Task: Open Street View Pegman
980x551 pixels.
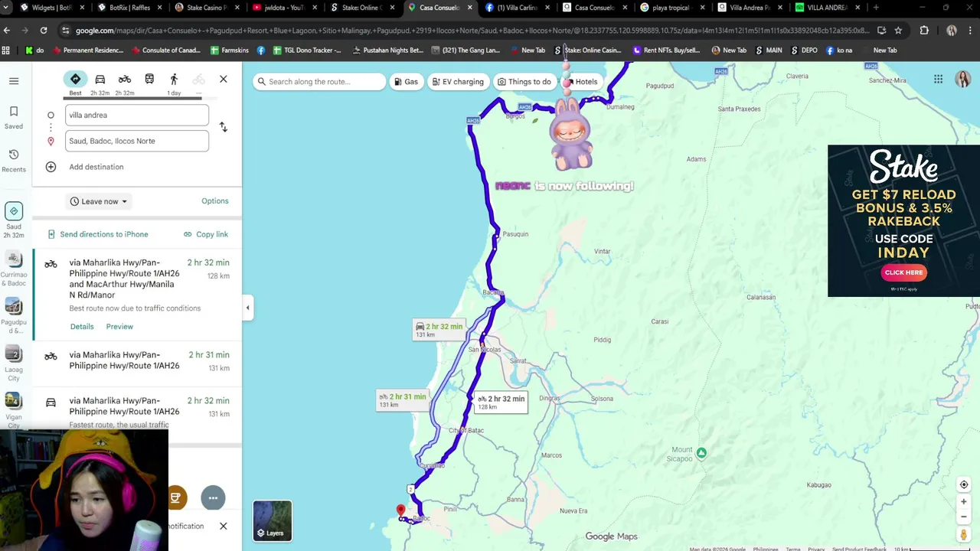Action: [x=964, y=535]
